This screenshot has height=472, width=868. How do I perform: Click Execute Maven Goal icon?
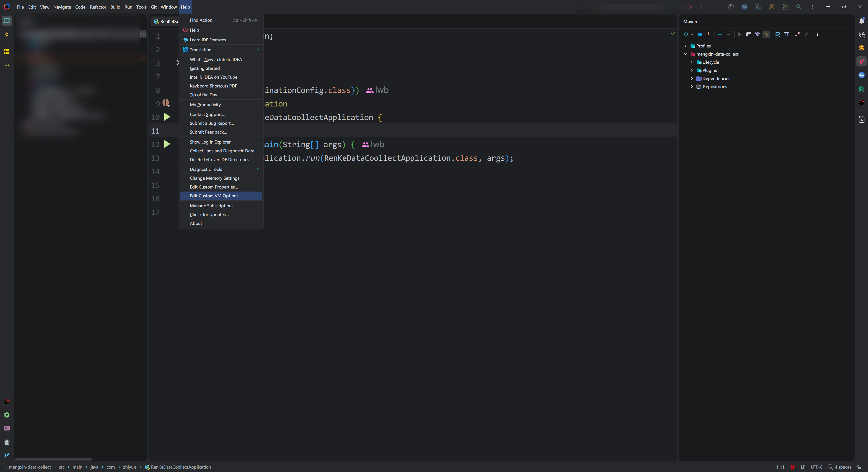748,34
